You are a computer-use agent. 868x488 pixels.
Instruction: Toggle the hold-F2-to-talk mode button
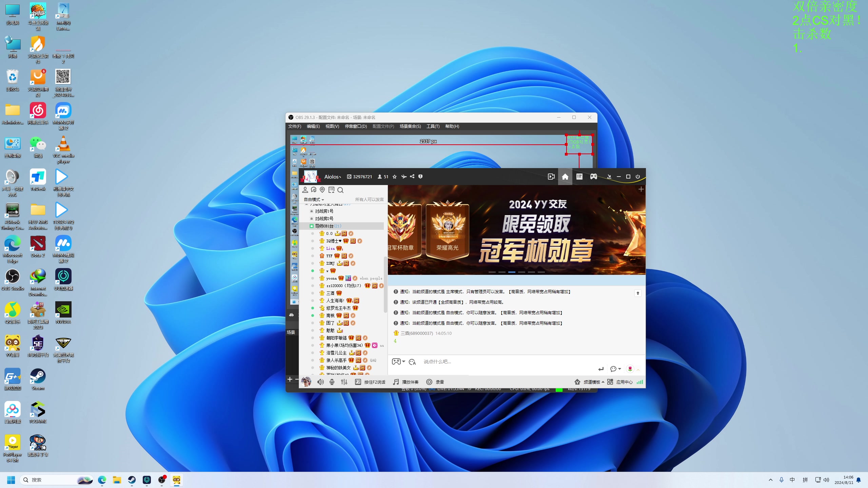click(x=370, y=382)
